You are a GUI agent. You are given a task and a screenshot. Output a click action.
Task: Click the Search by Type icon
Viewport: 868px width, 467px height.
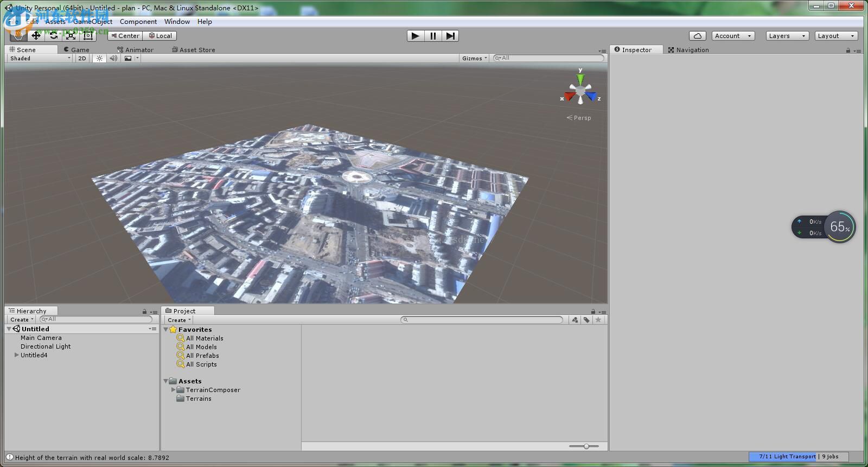click(575, 320)
